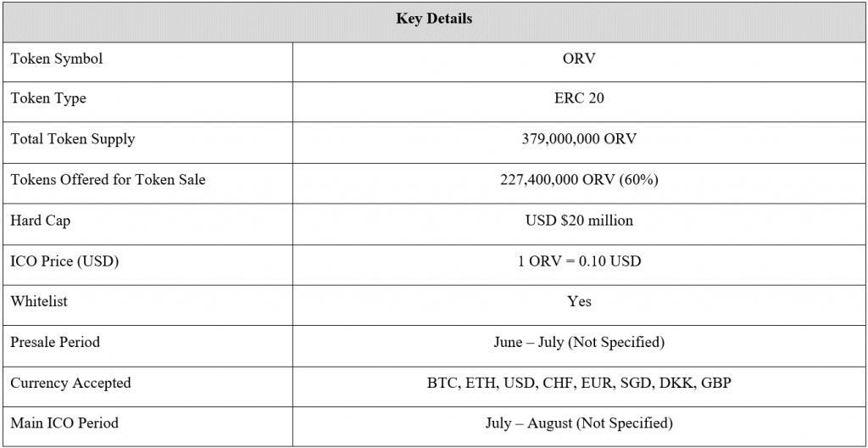The width and height of the screenshot is (868, 448).
Task: Click the accepted currencies list starting with BTC
Action: tap(579, 383)
